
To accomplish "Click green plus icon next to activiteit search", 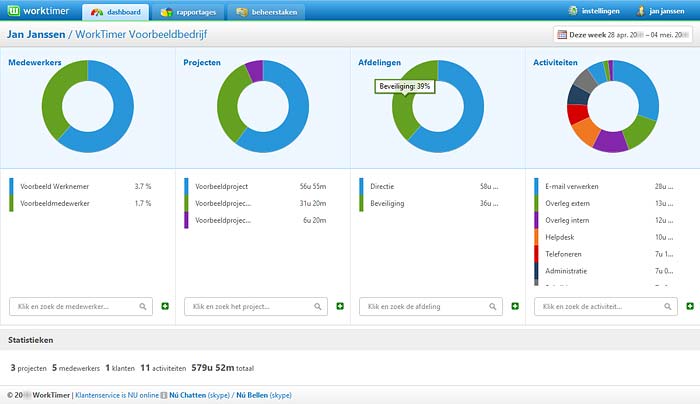I will pos(690,306).
